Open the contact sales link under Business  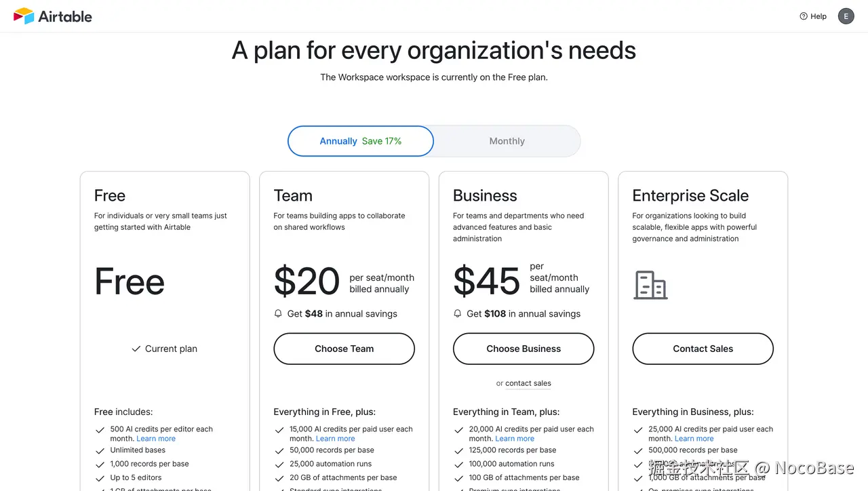[x=528, y=383]
